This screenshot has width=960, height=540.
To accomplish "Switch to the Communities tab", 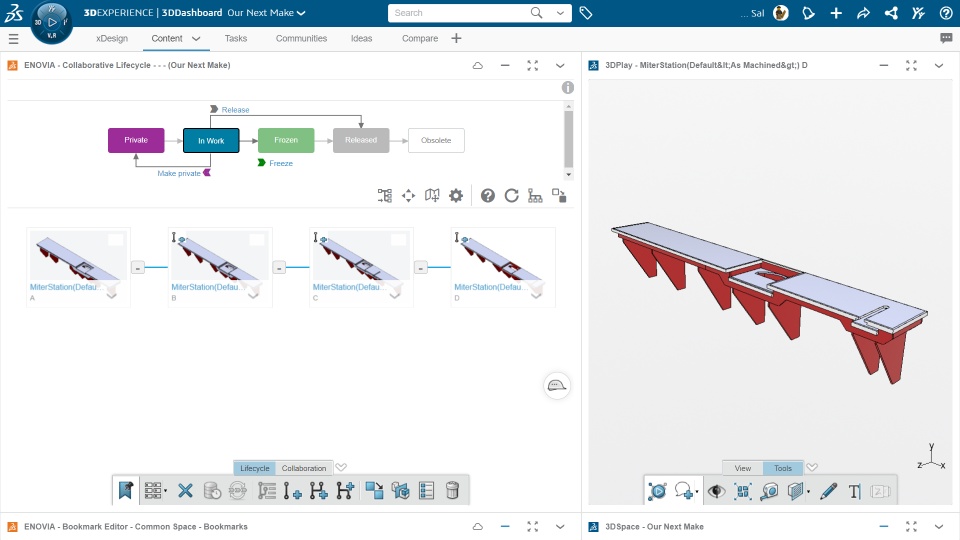I will 301,39.
